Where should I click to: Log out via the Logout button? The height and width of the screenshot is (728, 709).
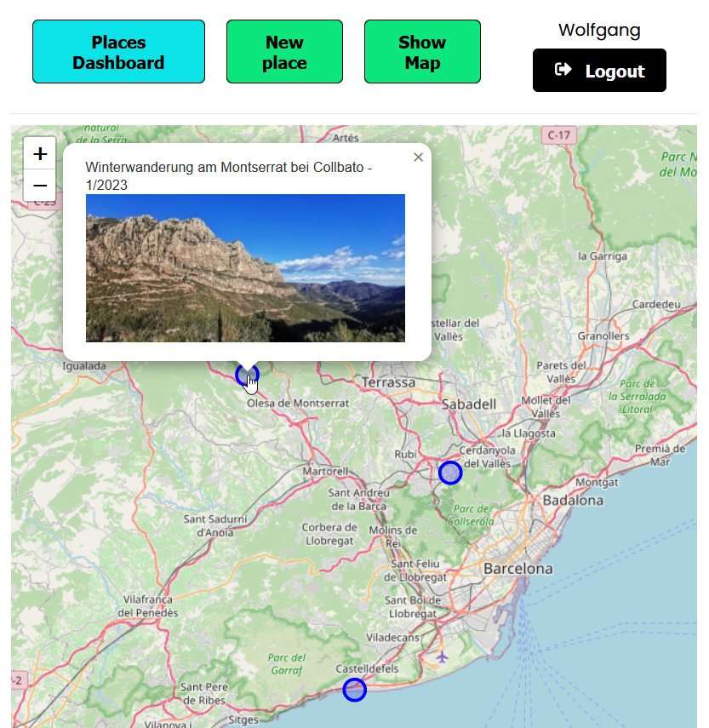coord(599,71)
